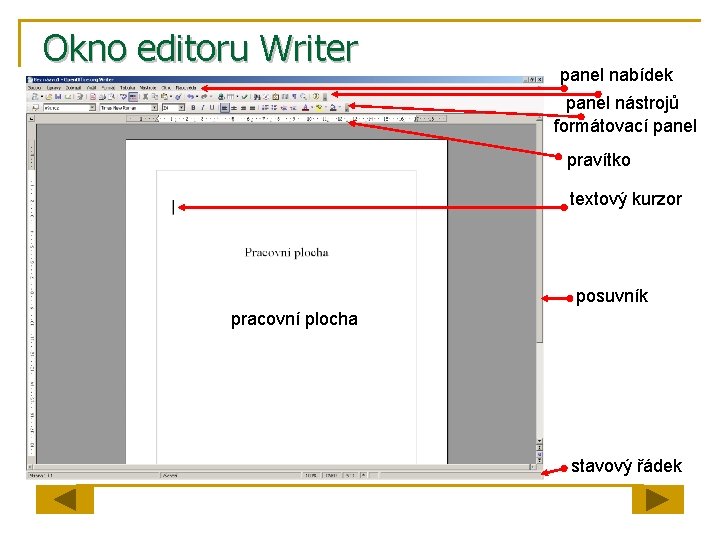Screen dimensions: 720x540
Task: Click the Gallery icon
Action: [276, 97]
